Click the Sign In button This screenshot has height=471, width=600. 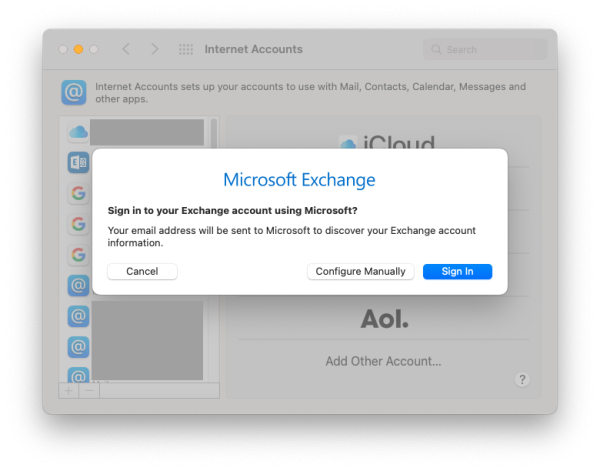click(457, 272)
